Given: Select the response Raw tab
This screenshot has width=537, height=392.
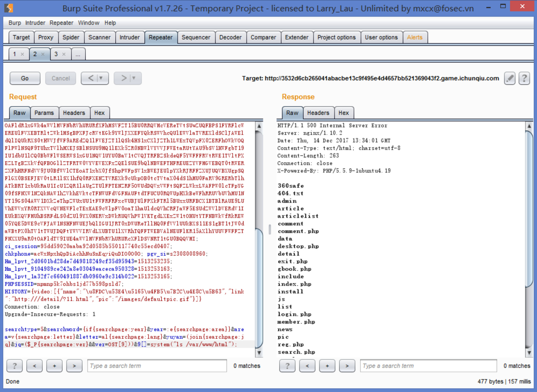Looking at the screenshot, I should click(292, 113).
